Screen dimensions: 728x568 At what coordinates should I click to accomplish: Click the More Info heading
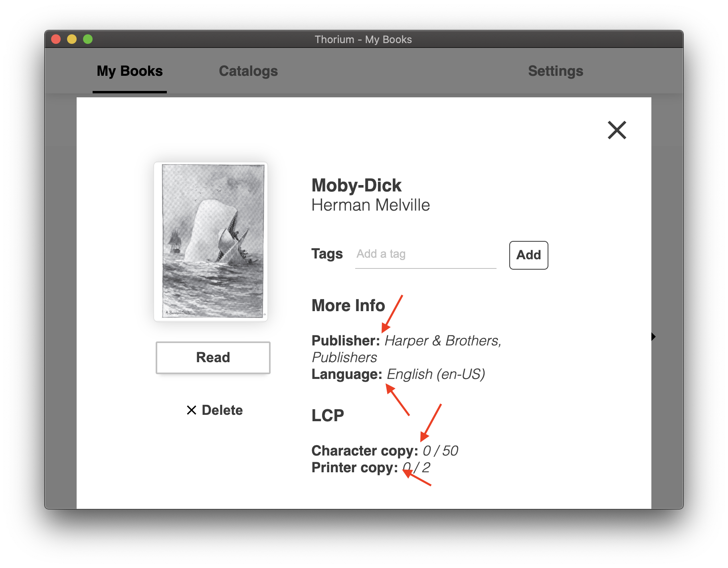click(x=348, y=306)
